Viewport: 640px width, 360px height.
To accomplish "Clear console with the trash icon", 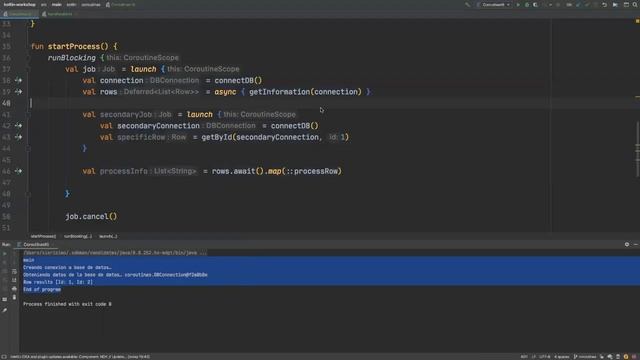I will 14,298.
